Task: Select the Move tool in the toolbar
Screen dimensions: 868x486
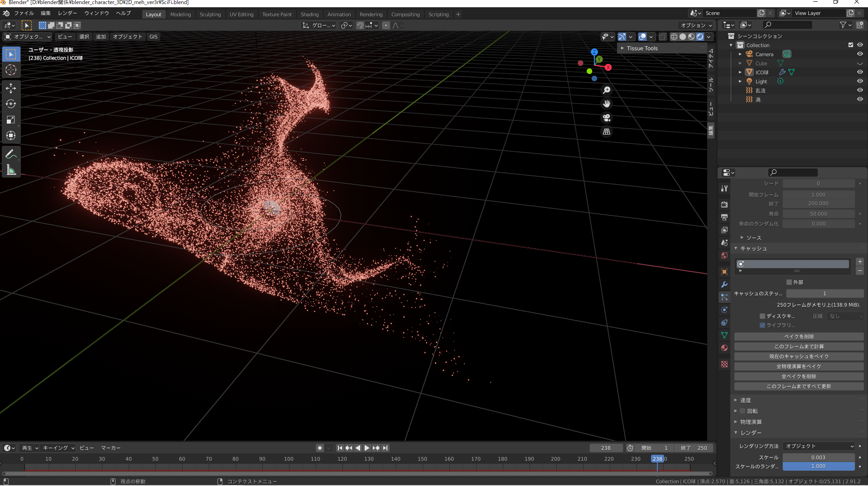Action: click(11, 88)
